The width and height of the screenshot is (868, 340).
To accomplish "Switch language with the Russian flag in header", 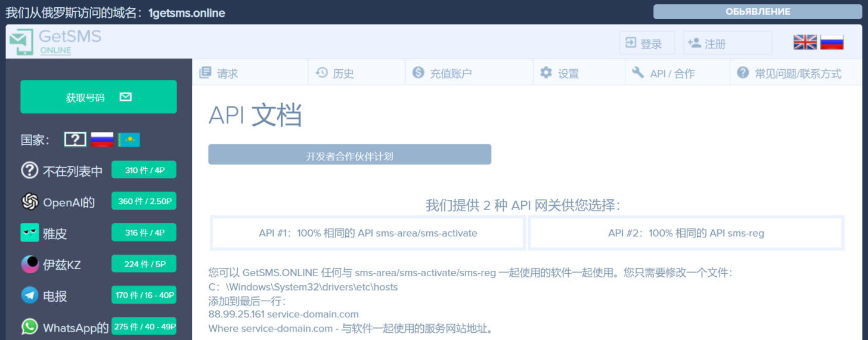I will click(x=832, y=42).
